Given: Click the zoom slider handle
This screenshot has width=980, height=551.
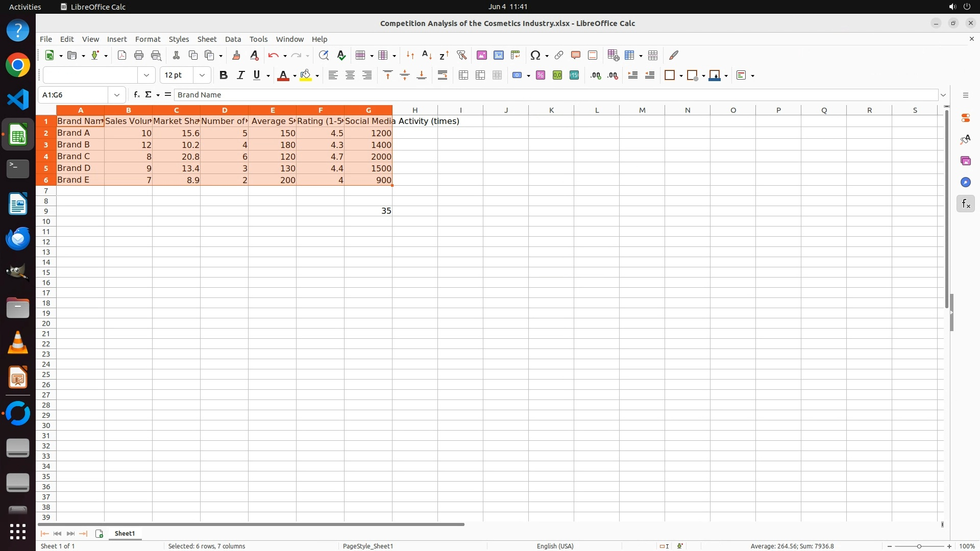Looking at the screenshot, I should 919,546.
